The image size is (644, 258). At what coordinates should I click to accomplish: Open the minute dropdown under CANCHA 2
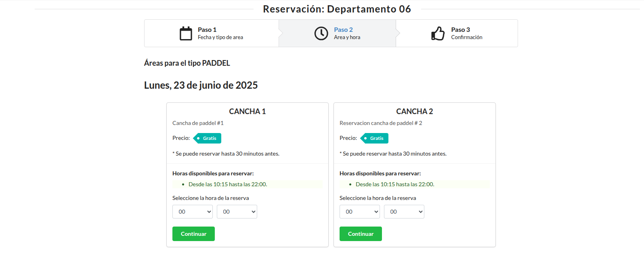404,212
